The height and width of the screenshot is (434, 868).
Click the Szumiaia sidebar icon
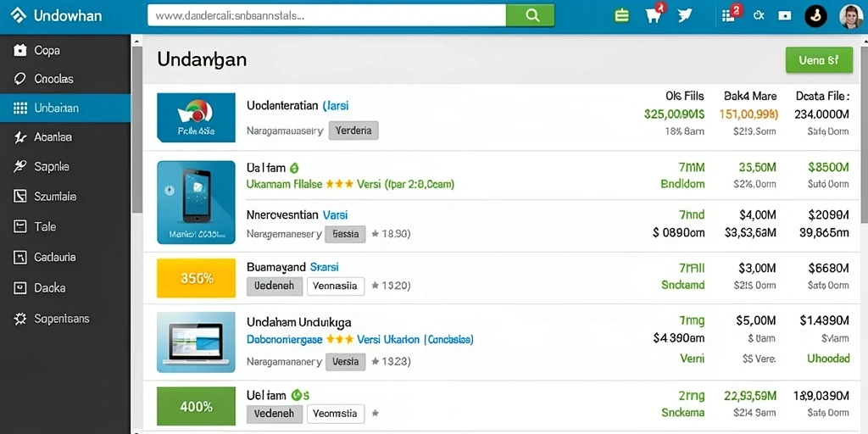(20, 196)
